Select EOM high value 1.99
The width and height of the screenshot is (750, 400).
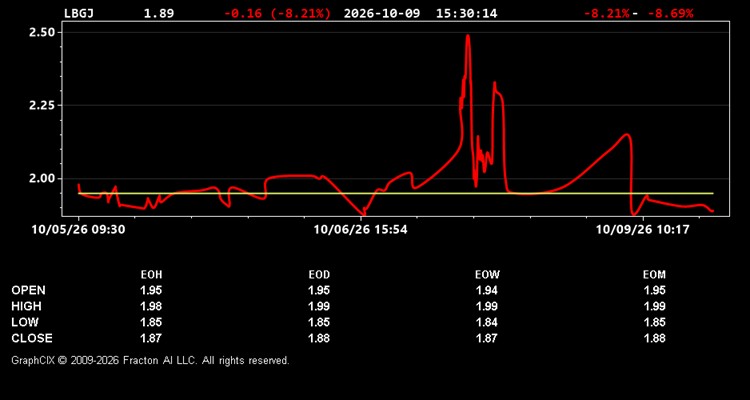click(x=654, y=306)
